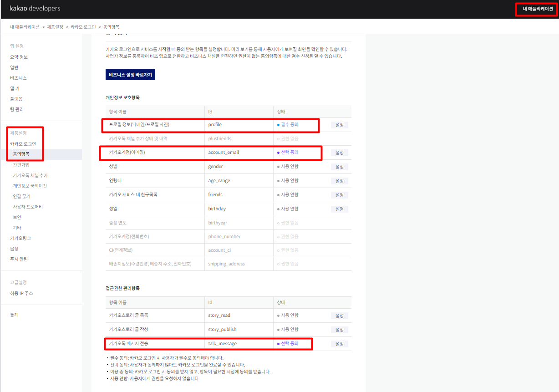Image resolution: width=559 pixels, height=392 pixels.
Task: Select 개인정보 국외이전 in the sidebar
Action: tap(30, 186)
